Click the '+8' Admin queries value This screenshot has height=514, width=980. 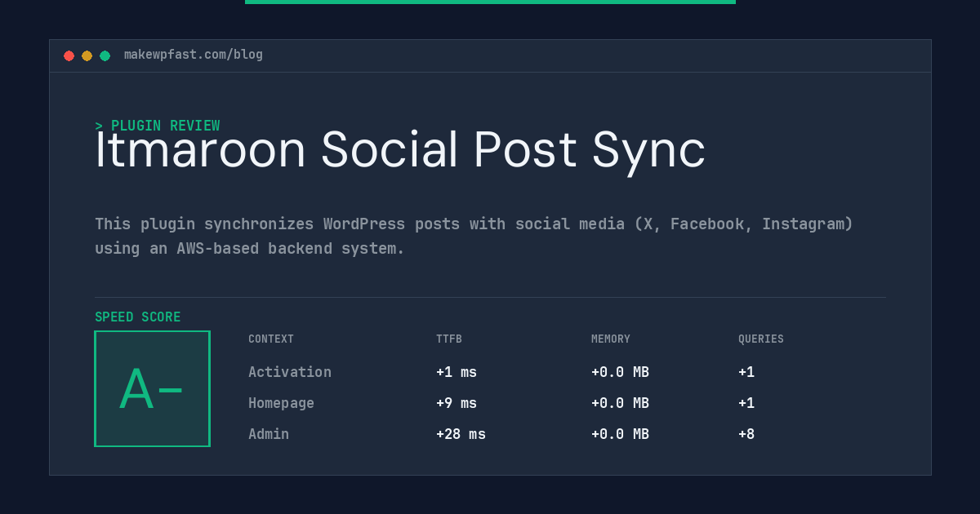pyautogui.click(x=746, y=434)
